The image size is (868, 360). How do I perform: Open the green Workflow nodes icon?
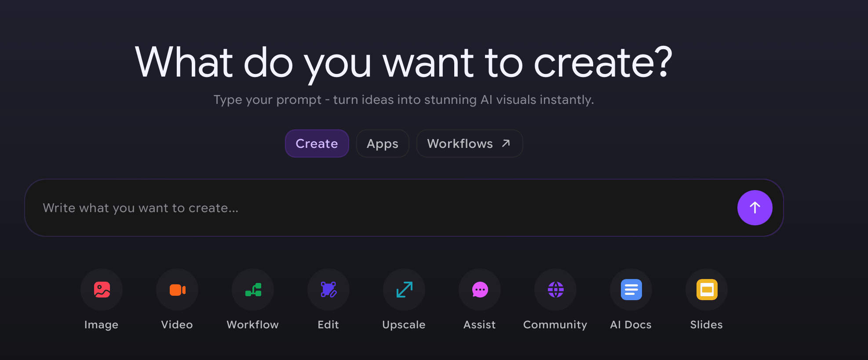point(253,290)
